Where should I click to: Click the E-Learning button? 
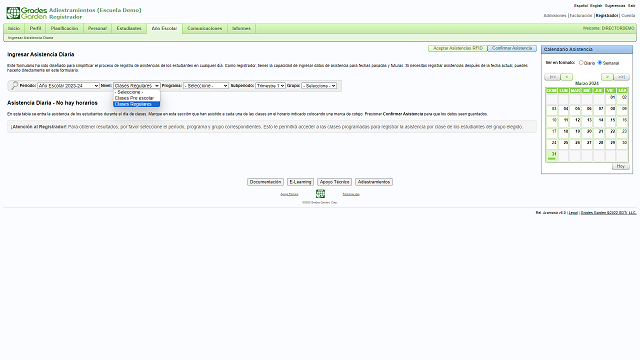(x=300, y=182)
